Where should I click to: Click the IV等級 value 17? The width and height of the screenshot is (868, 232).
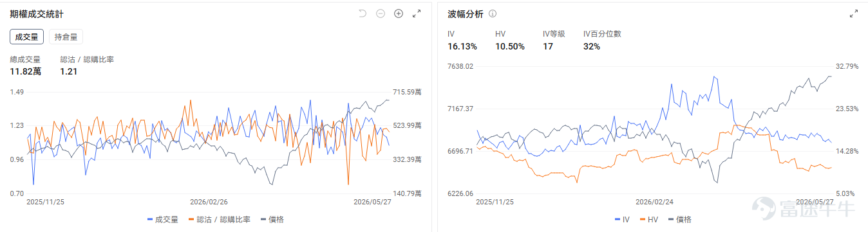tap(548, 46)
